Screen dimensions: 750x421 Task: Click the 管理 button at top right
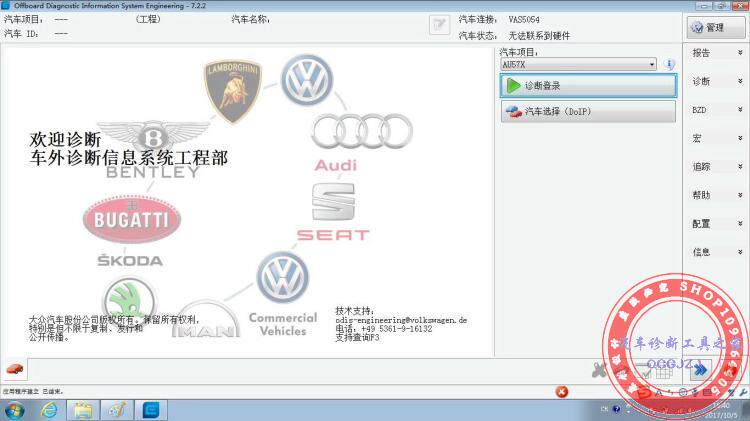click(x=716, y=27)
